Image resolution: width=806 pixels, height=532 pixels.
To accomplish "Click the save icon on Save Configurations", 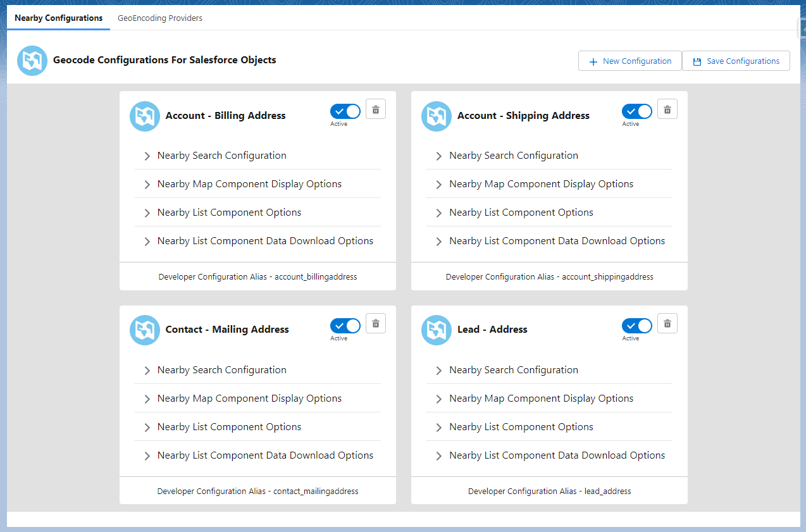I will [x=697, y=61].
